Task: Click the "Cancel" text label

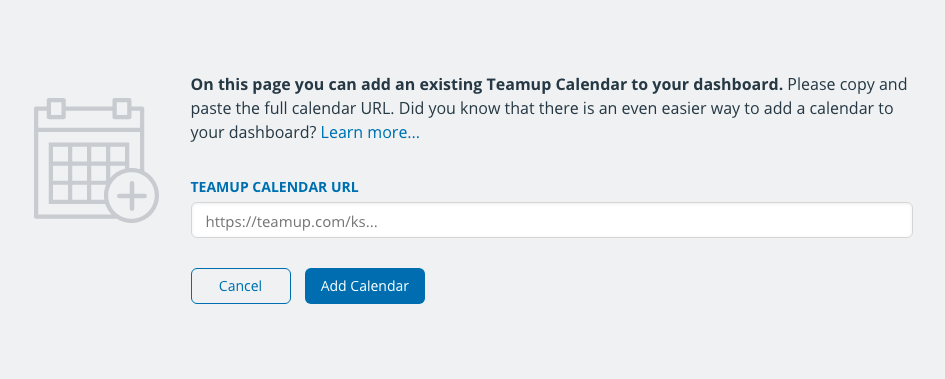Action: tap(240, 286)
